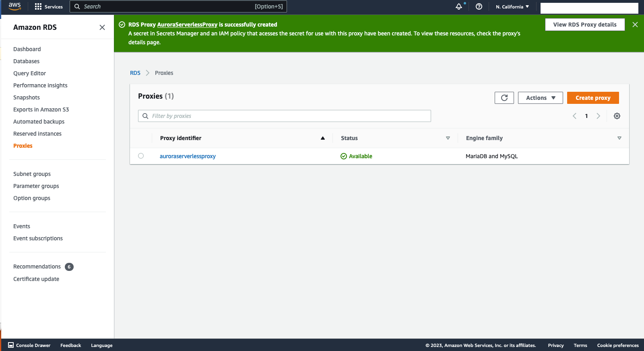
Task: Click the Proxies breadcrumb text
Action: click(164, 73)
